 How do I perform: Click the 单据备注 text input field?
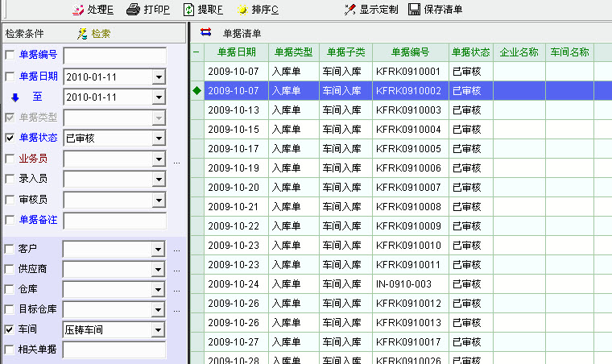(x=114, y=220)
